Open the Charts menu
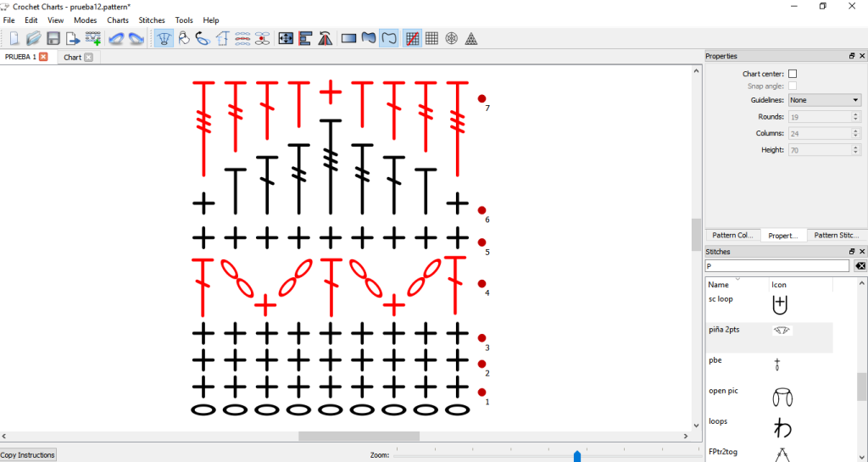868x462 pixels. [x=118, y=20]
